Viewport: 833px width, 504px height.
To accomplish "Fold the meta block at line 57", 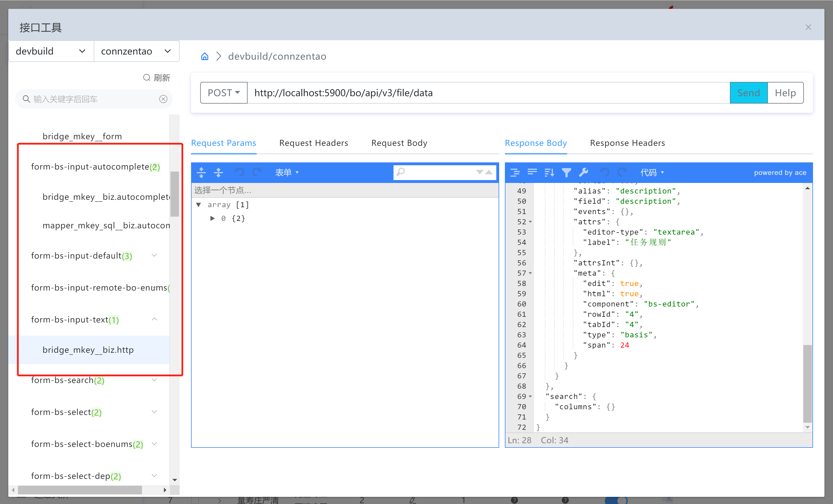I will click(x=530, y=273).
